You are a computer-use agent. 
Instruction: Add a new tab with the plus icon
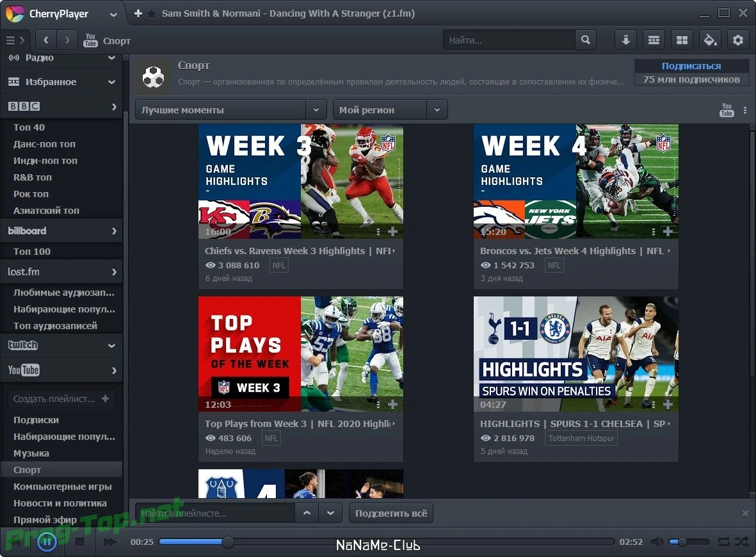tap(138, 13)
